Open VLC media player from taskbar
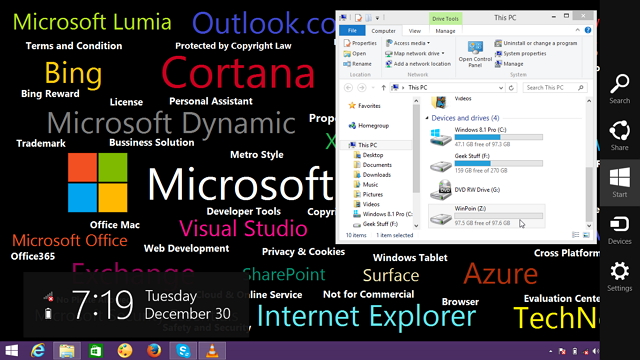This screenshot has width=640, height=360. pyautogui.click(x=212, y=351)
